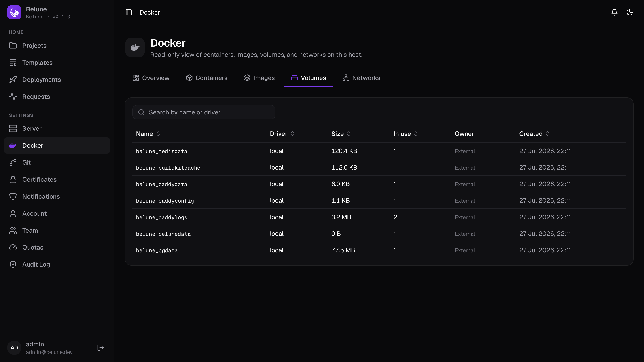
Task: Go to Deployments page
Action: [57, 80]
